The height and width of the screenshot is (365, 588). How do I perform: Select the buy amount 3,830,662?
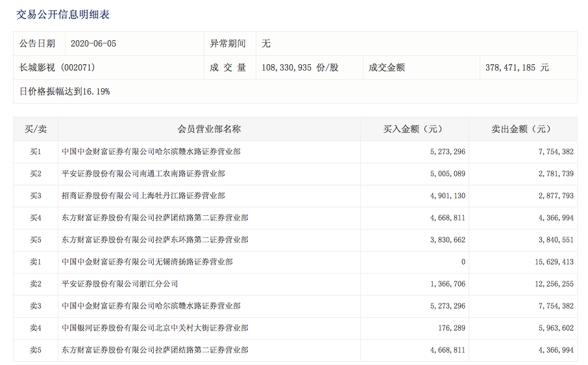(x=448, y=240)
